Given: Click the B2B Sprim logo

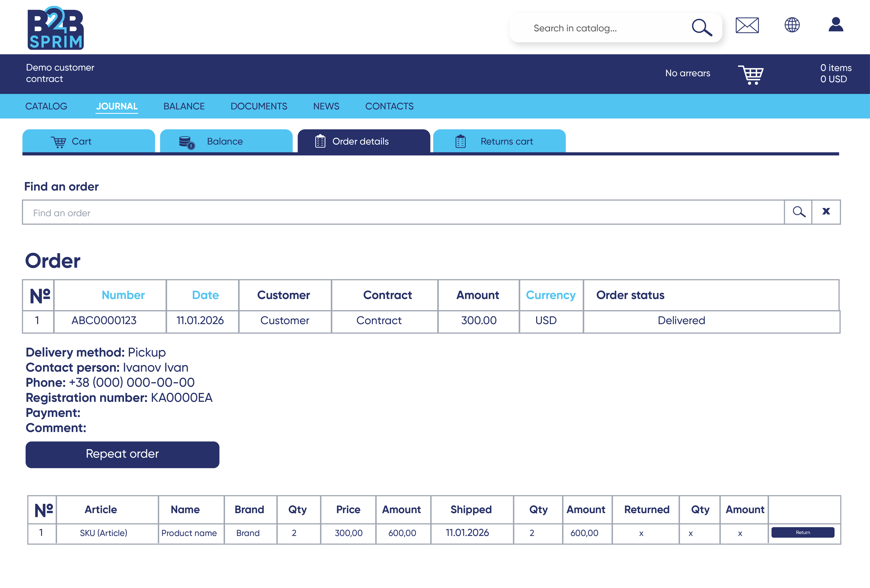Looking at the screenshot, I should coord(55,28).
